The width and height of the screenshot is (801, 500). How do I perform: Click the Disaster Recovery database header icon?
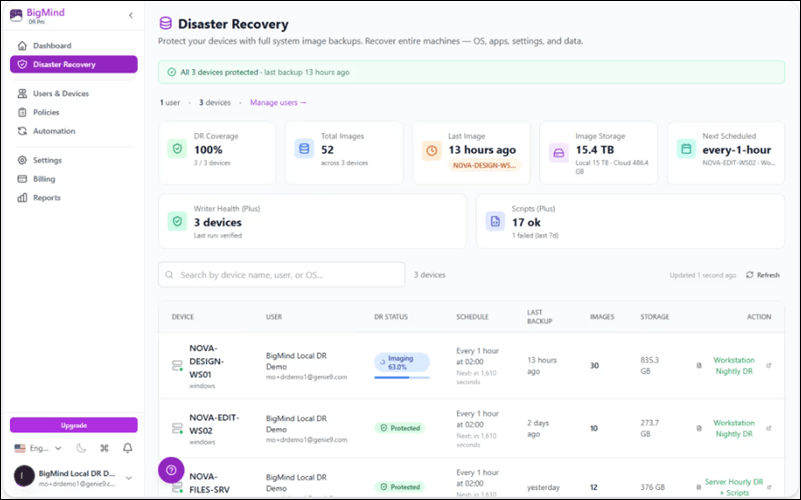coord(166,23)
